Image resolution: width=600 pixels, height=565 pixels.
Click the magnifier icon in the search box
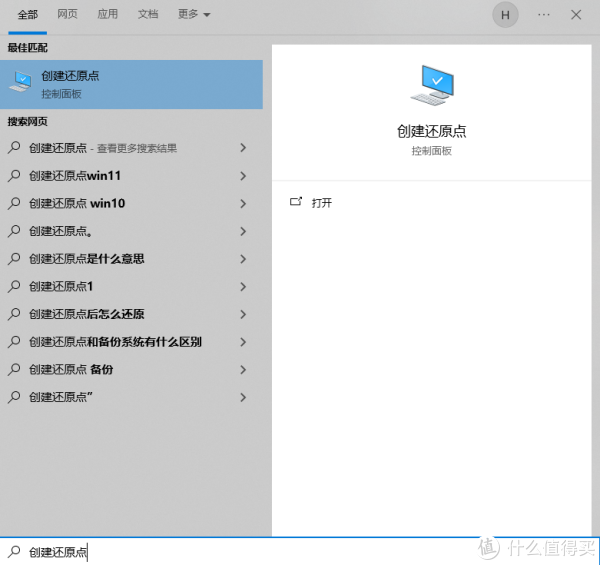point(14,552)
